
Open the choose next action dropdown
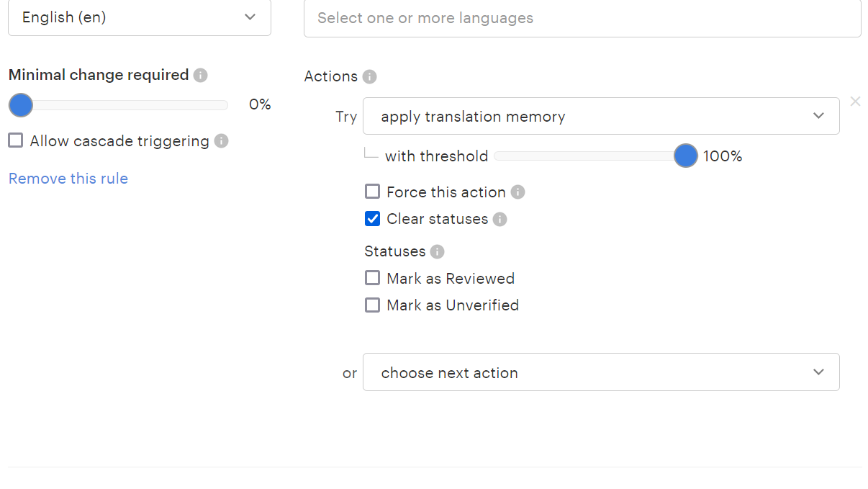(x=600, y=372)
